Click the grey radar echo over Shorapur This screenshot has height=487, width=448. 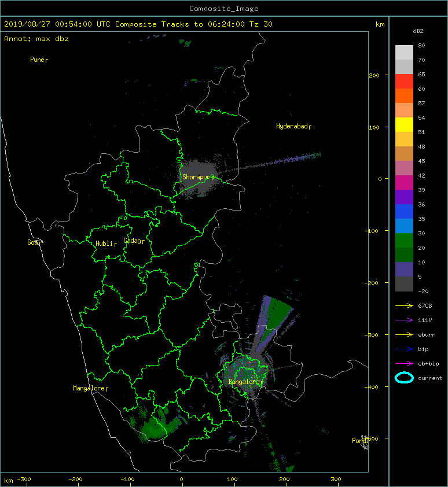pyautogui.click(x=197, y=179)
